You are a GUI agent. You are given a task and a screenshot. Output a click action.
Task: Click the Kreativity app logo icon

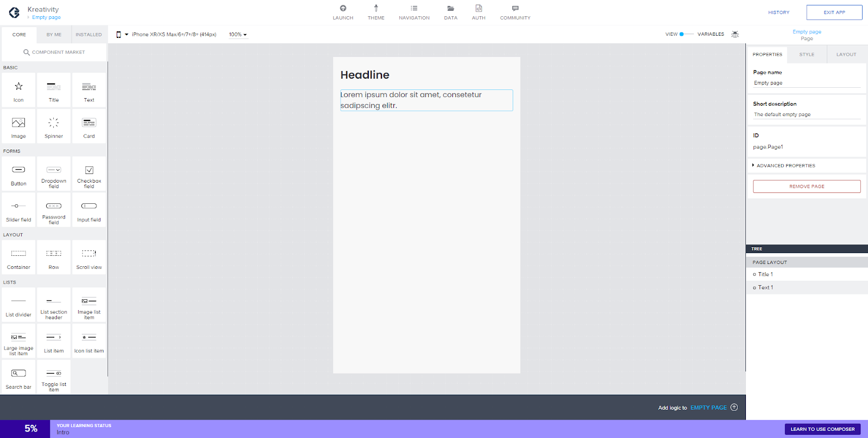15,12
